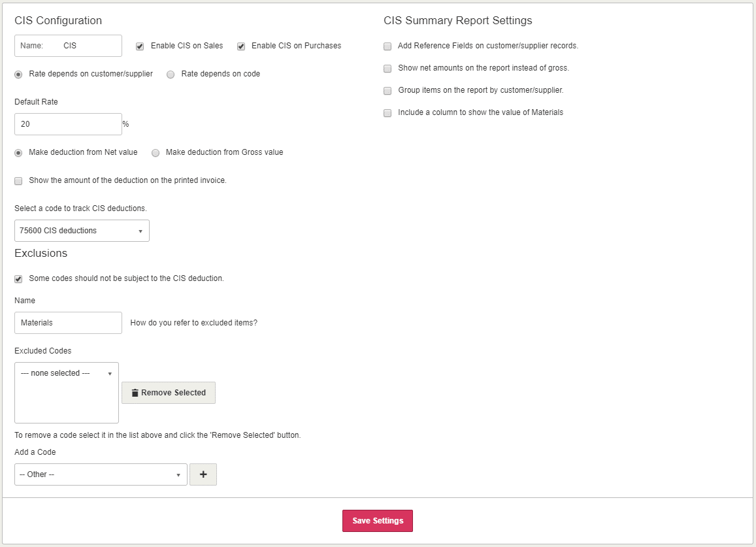Open the '-- Other --' Add a Code dropdown
The width and height of the screenshot is (756, 547).
pyautogui.click(x=101, y=474)
